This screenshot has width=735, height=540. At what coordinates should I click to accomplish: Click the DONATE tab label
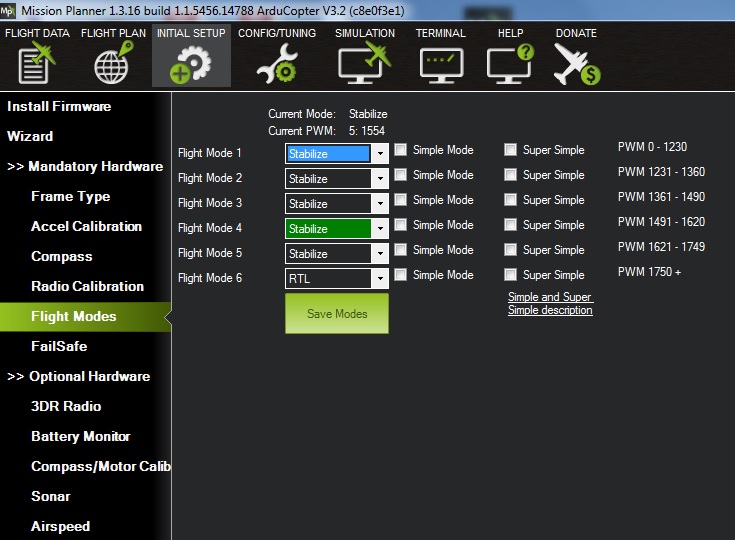(576, 33)
